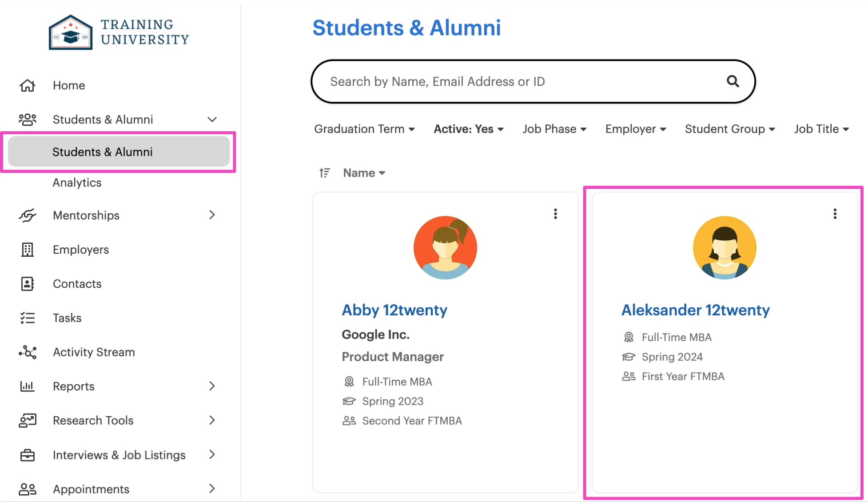
Task: Click group icon next to First Year FTMBA
Action: pos(629,376)
